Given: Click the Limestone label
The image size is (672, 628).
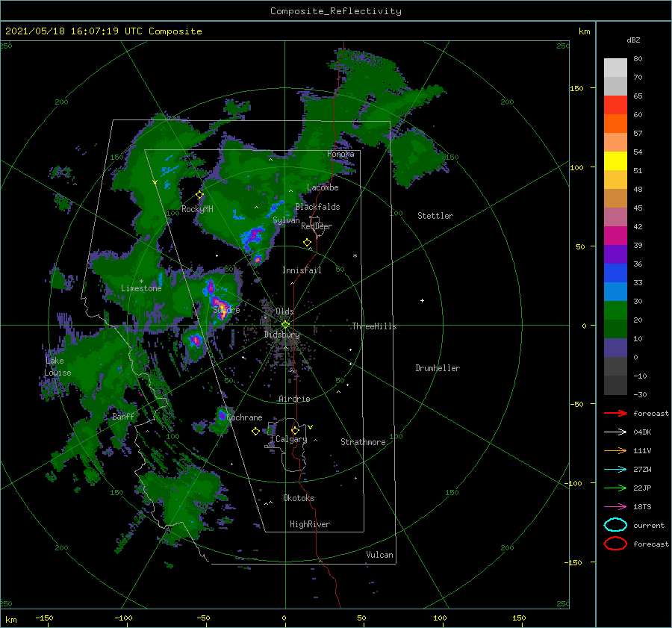Looking at the screenshot, I should [141, 288].
